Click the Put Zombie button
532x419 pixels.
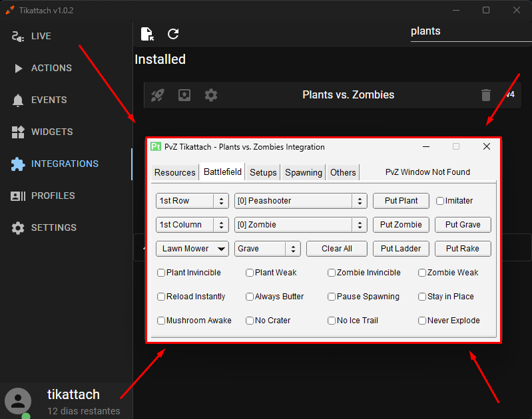(401, 225)
